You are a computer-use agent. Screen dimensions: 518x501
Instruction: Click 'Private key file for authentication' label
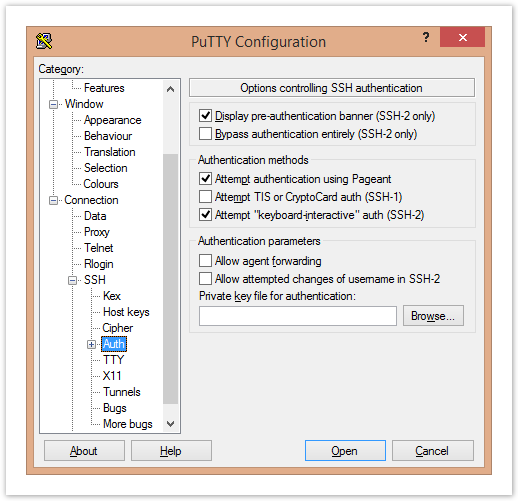pyautogui.click(x=277, y=296)
